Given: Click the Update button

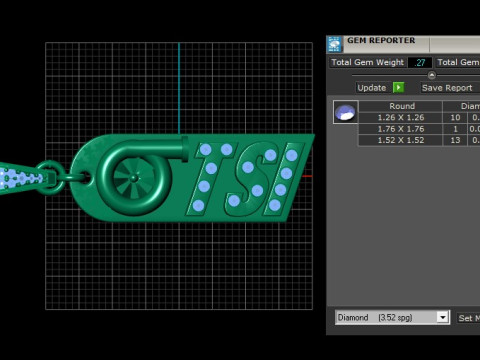Looking at the screenshot, I should [x=372, y=88].
